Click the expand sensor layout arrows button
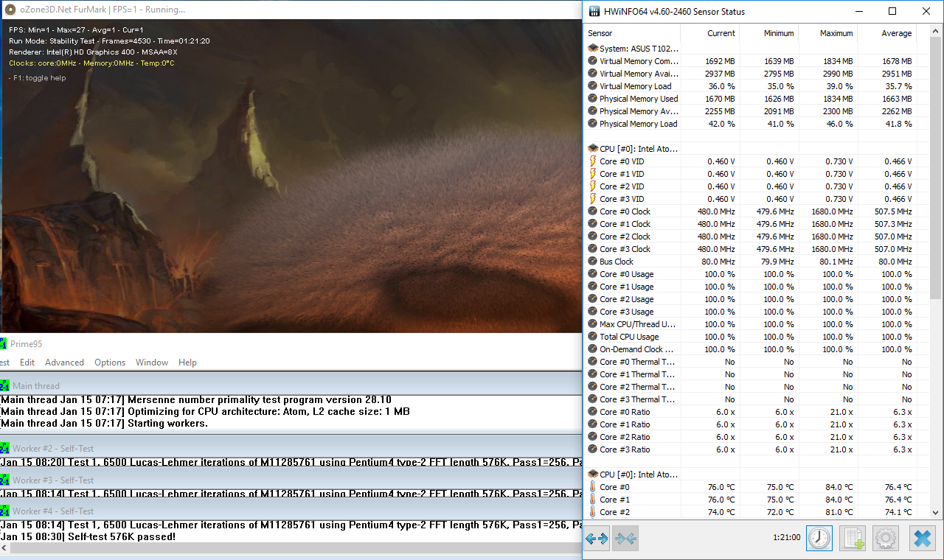This screenshot has height=560, width=944. (597, 539)
